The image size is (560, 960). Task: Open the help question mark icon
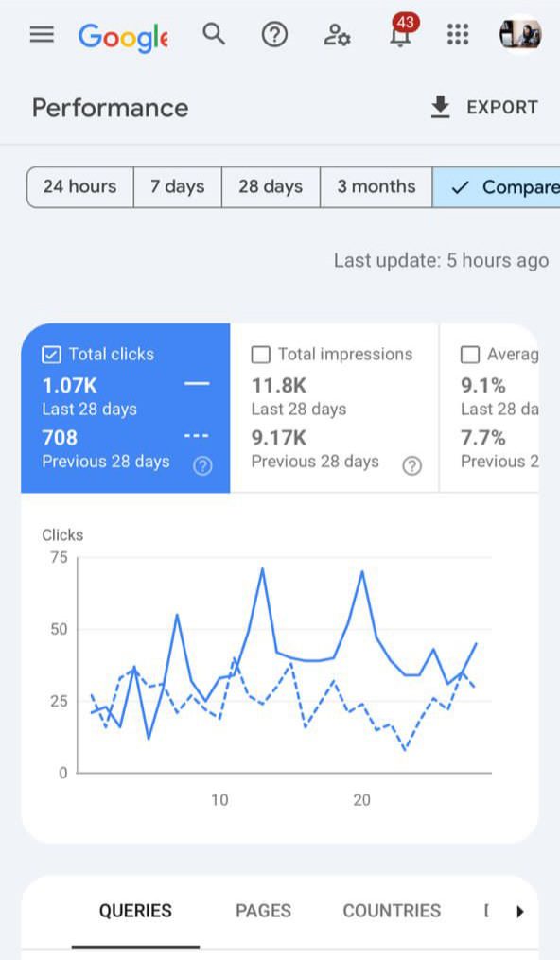275,35
